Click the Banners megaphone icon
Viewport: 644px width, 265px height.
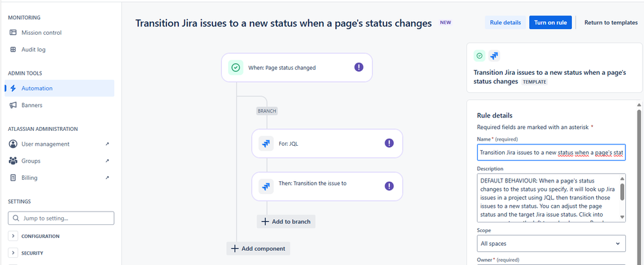pos(14,105)
